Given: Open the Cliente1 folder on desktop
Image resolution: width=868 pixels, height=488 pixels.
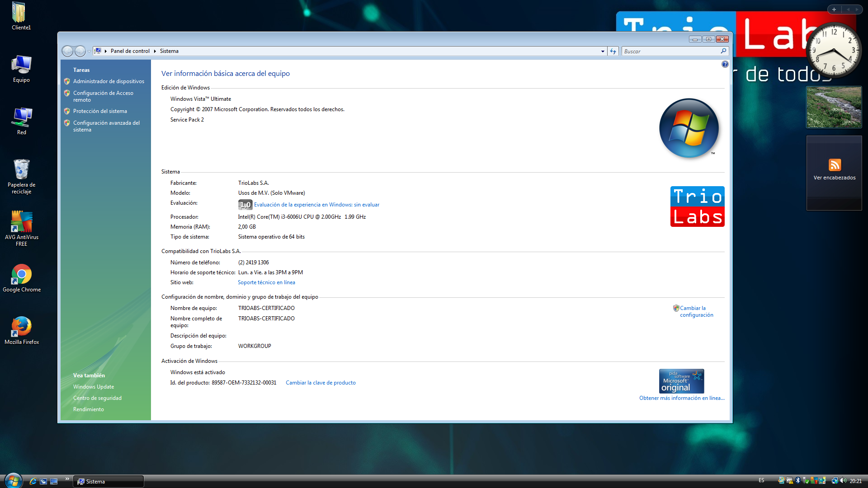Looking at the screenshot, I should (x=21, y=16).
